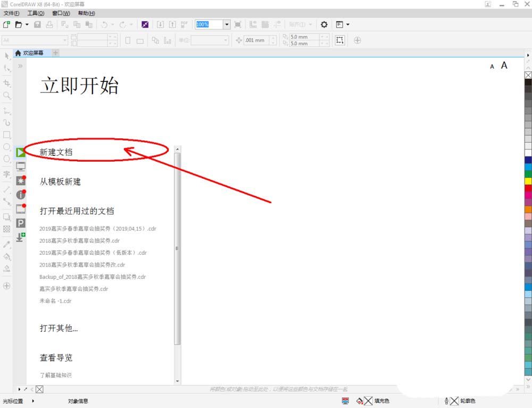Click the purple search content icon
532x408 pixels.
click(145, 24)
